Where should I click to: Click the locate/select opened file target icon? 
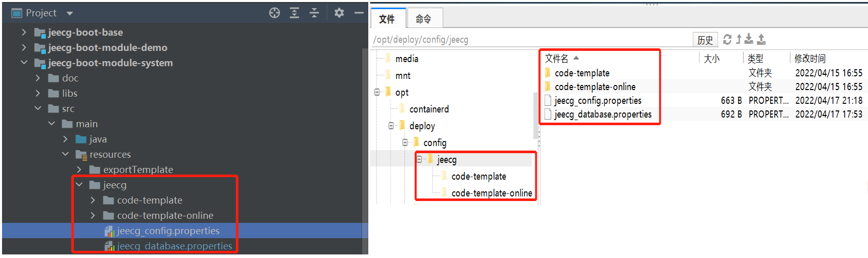pos(275,13)
